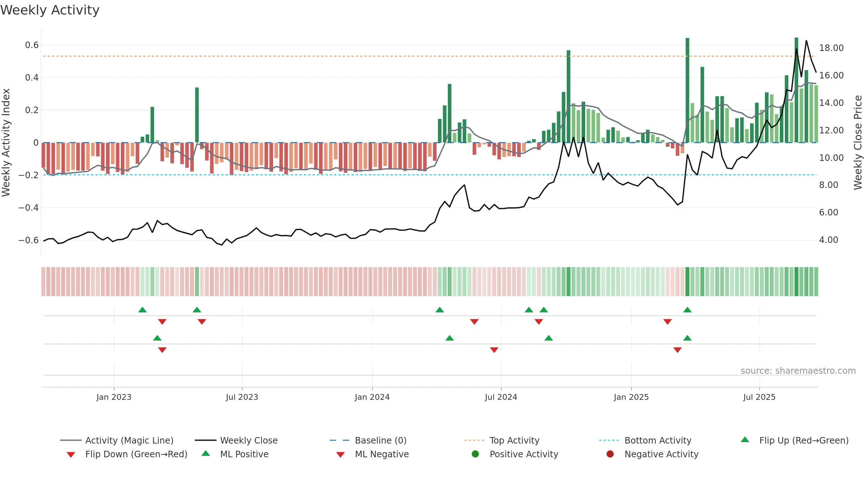Viewport: 868px width, 488px height.
Task: Click the Jul 2023 x-axis label
Action: click(242, 397)
